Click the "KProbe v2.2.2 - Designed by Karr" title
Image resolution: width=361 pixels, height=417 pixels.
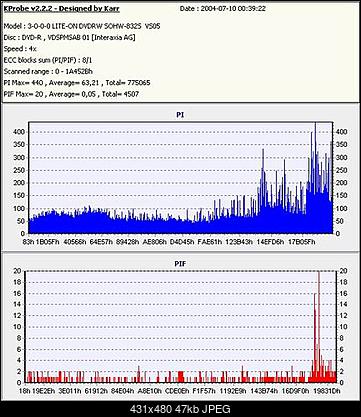pos(61,9)
